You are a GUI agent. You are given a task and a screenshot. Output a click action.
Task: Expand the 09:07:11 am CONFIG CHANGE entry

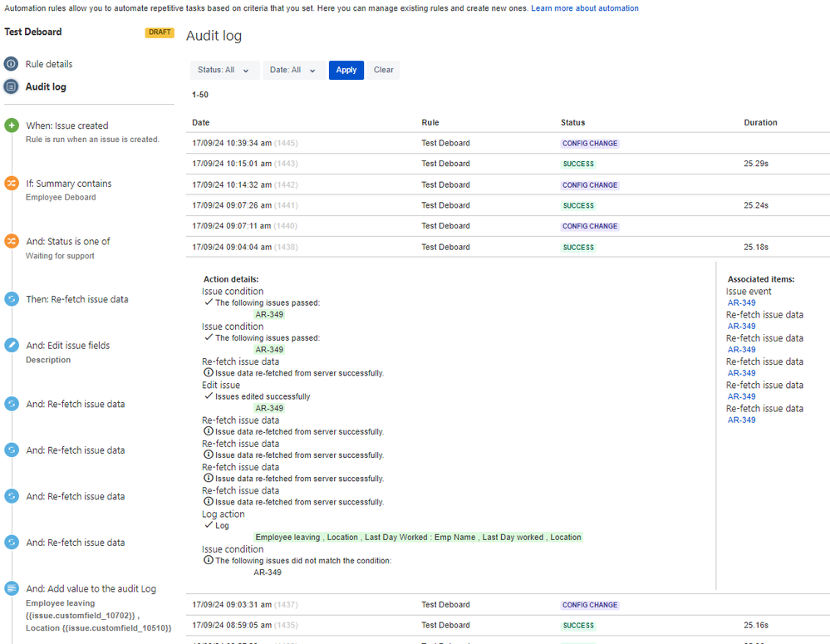click(x=508, y=226)
